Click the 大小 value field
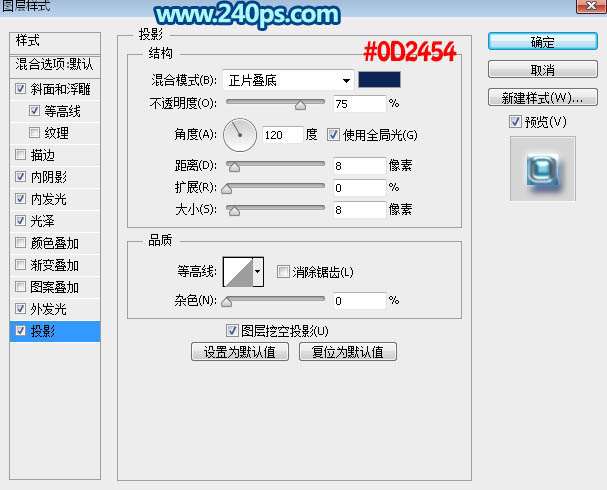The height and width of the screenshot is (490, 607). (359, 210)
